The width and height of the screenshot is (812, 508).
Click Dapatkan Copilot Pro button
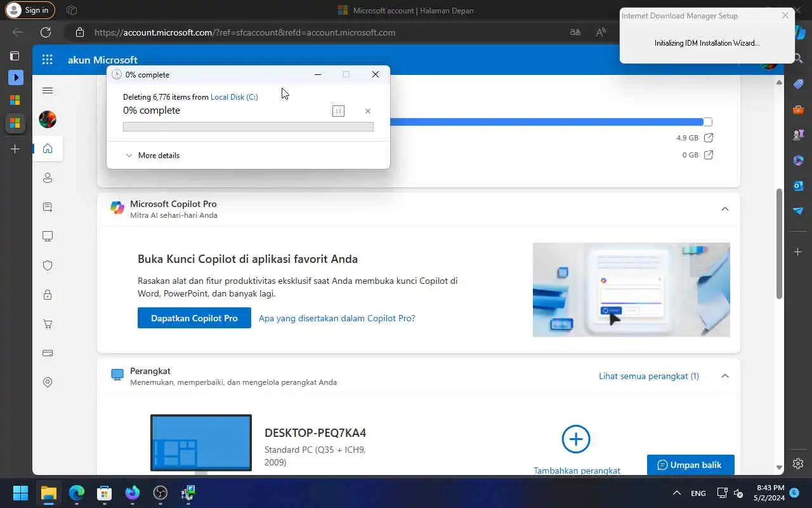click(x=194, y=318)
